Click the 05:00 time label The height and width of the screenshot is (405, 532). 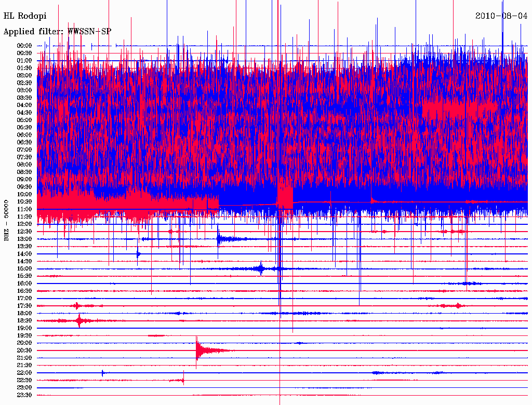[x=24, y=120]
